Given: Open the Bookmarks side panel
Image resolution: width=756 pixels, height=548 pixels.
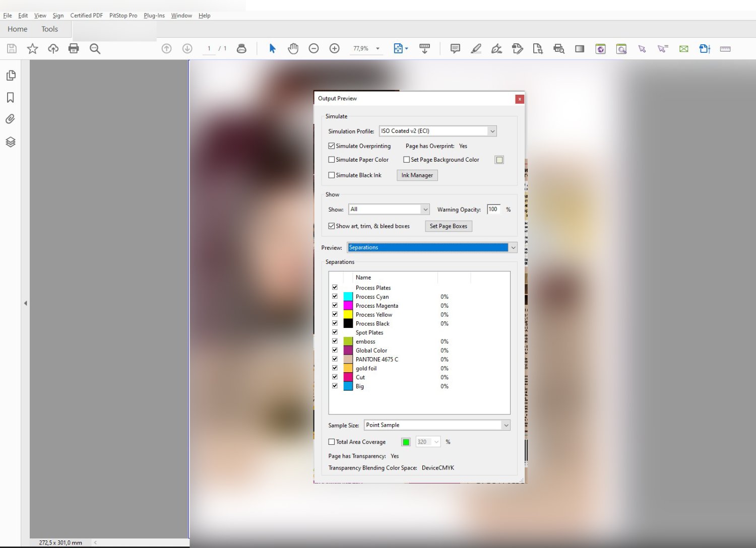Looking at the screenshot, I should click(x=11, y=98).
